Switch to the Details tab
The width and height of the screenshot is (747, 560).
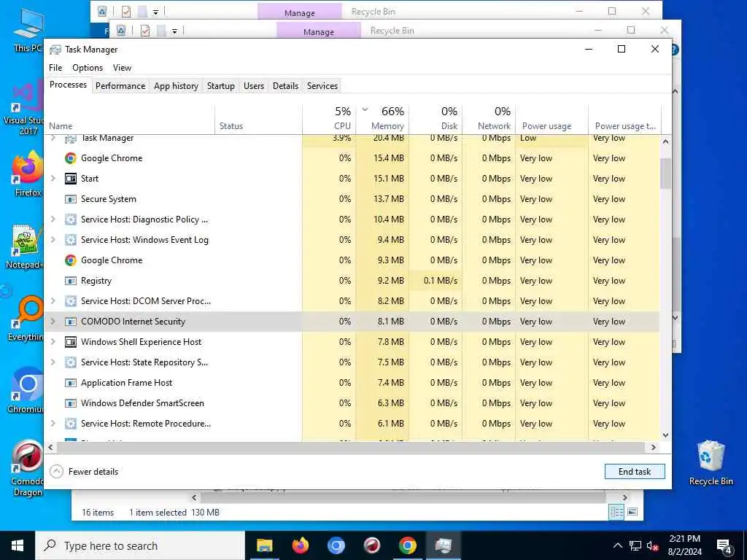(285, 86)
